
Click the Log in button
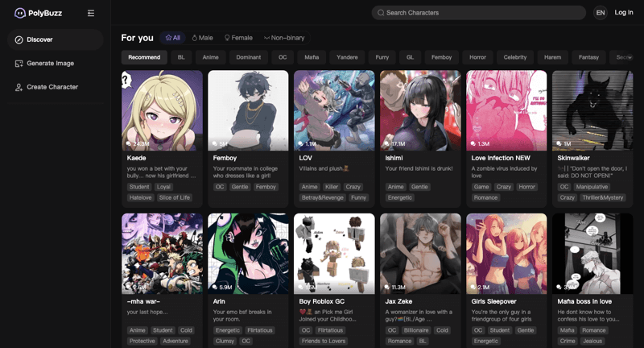point(624,13)
